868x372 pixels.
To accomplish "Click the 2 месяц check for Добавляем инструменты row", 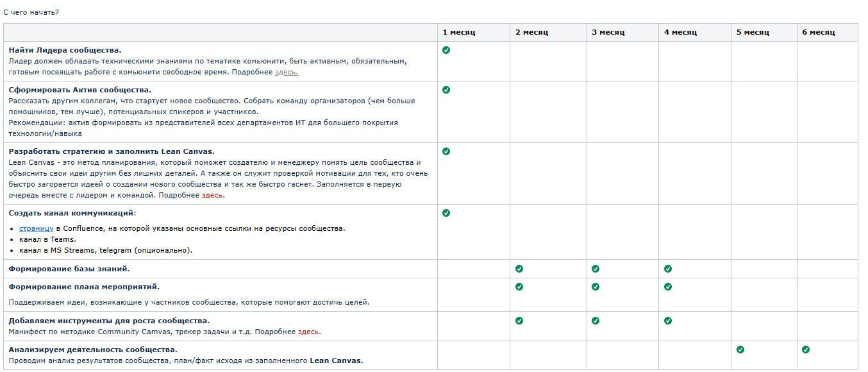I will (519, 321).
